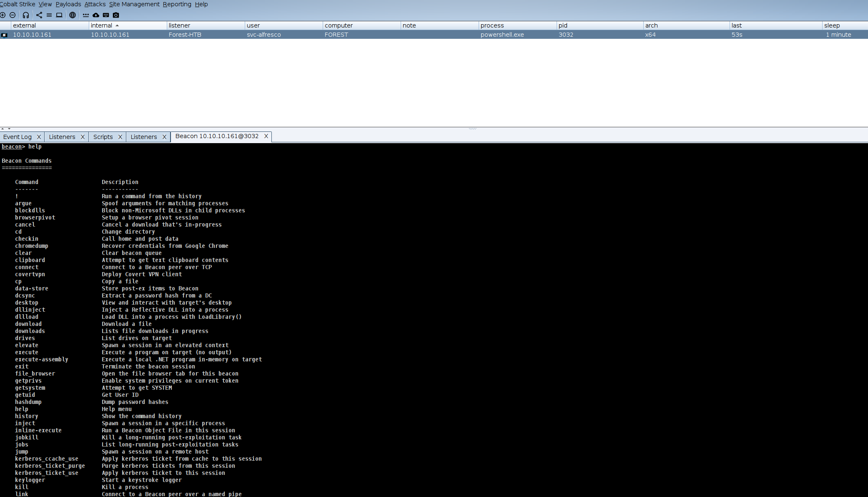Open downloads cloud icon
This screenshot has width=868, height=497.
coord(96,15)
